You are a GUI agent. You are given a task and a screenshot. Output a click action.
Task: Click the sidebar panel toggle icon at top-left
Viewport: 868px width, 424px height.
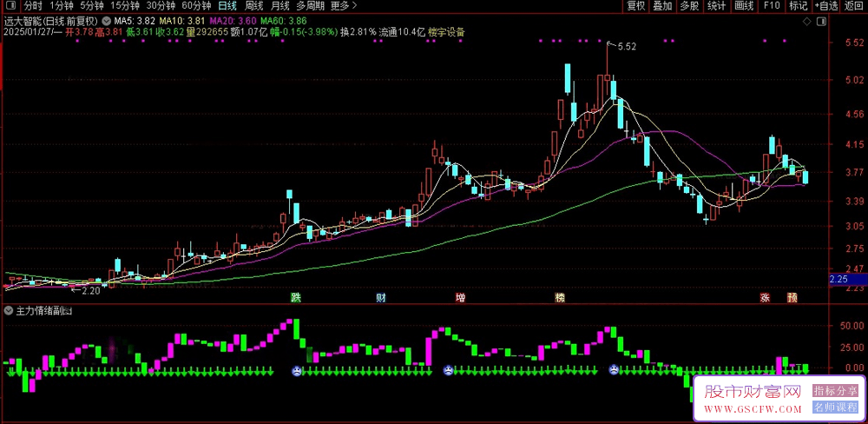[x=11, y=6]
